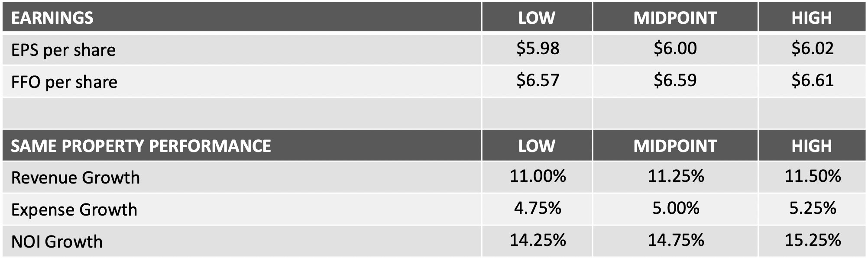868x258 pixels.
Task: Select the EPS per share row label
Action: click(63, 50)
